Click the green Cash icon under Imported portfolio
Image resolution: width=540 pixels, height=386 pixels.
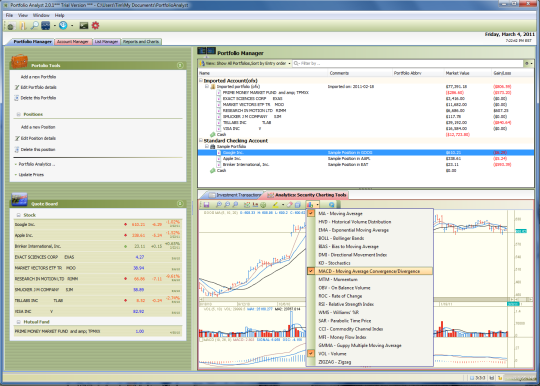coord(213,134)
